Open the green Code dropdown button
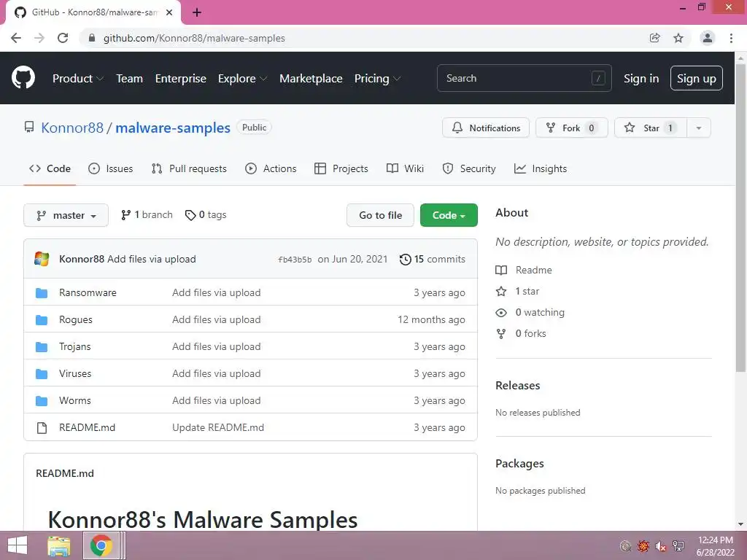 coord(449,216)
